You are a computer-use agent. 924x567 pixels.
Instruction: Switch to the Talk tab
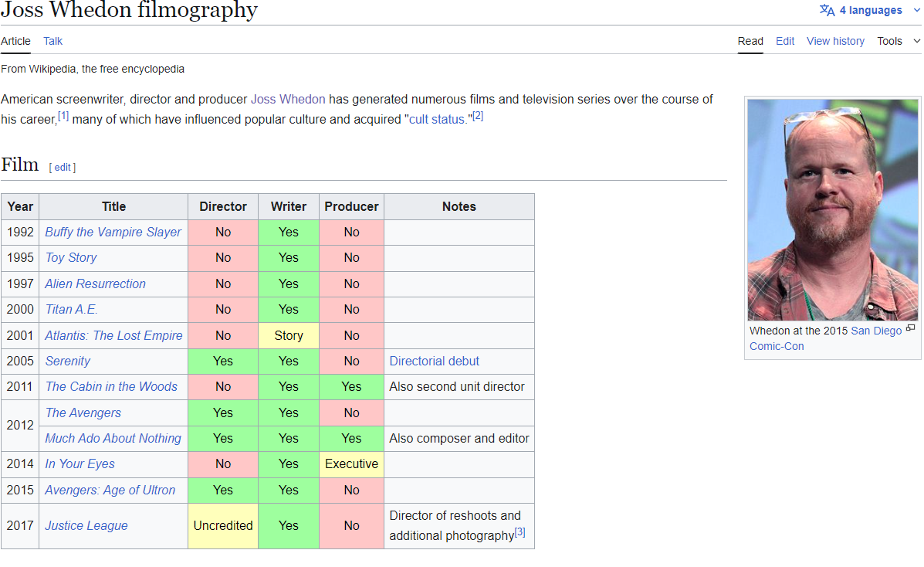(52, 41)
